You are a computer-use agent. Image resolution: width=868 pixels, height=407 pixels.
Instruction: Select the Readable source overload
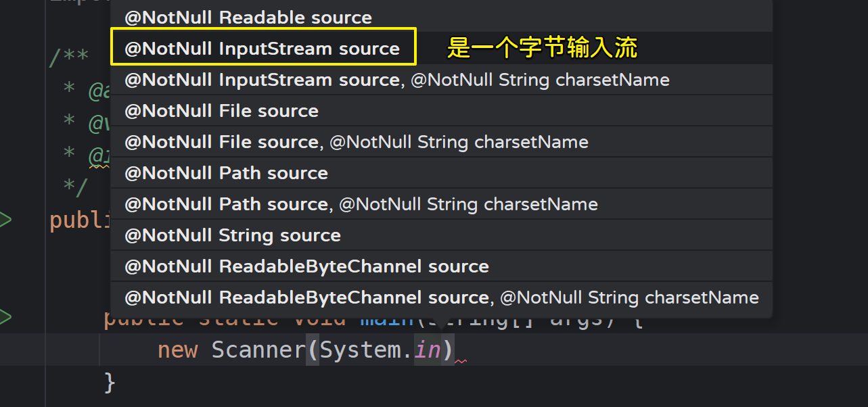[248, 18]
